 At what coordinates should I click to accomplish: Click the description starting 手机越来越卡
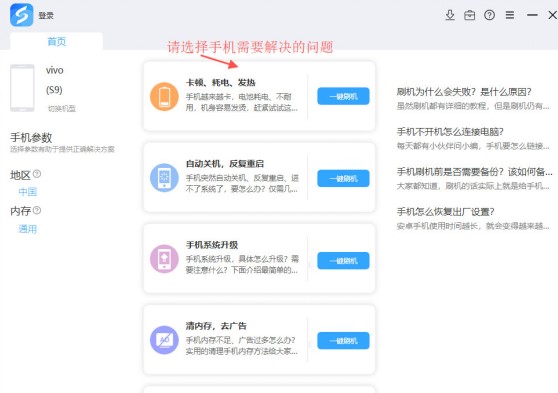pos(242,102)
